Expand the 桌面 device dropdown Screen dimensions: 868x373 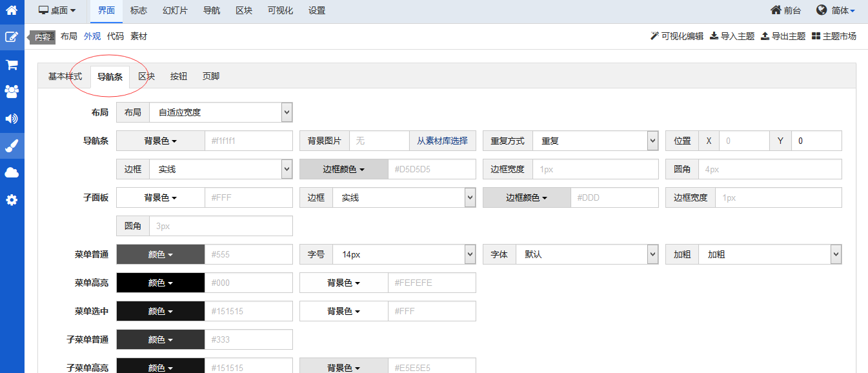[57, 10]
